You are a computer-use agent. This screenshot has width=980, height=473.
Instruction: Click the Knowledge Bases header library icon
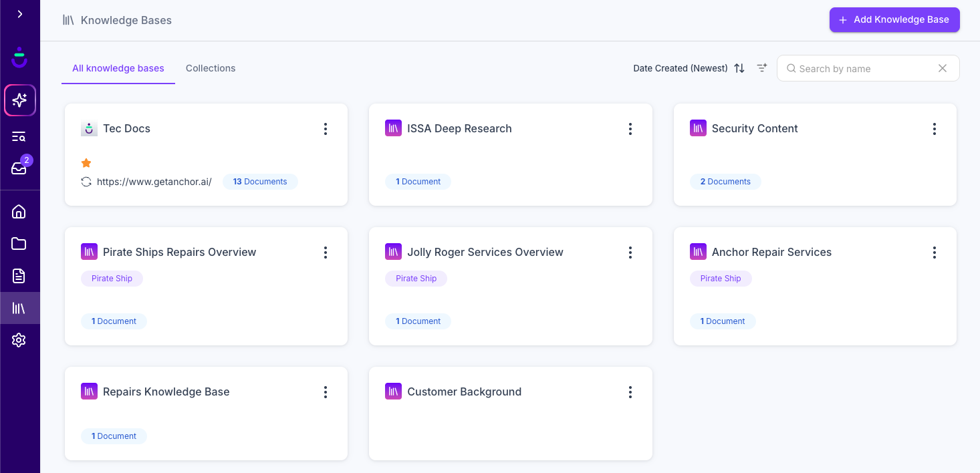pyautogui.click(x=68, y=20)
